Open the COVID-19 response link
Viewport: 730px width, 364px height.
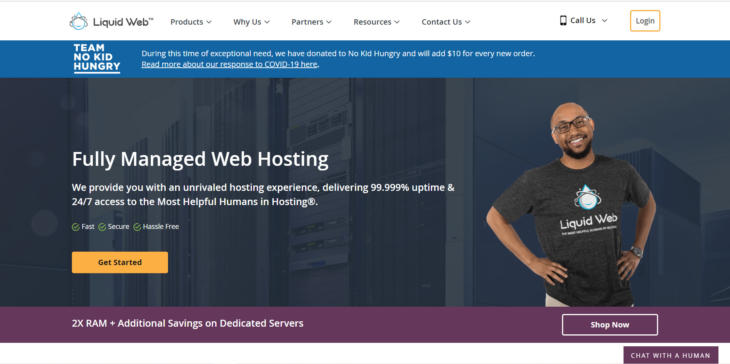coord(230,64)
